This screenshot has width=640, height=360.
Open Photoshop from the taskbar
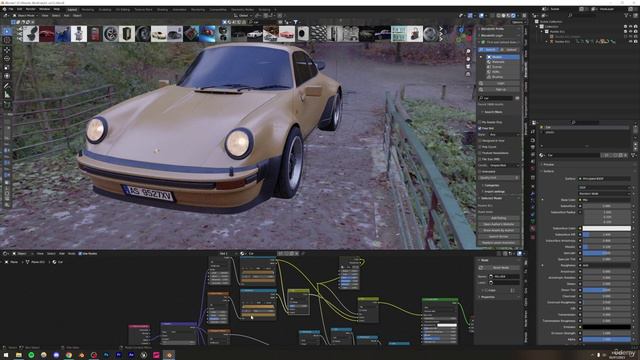[107, 355]
